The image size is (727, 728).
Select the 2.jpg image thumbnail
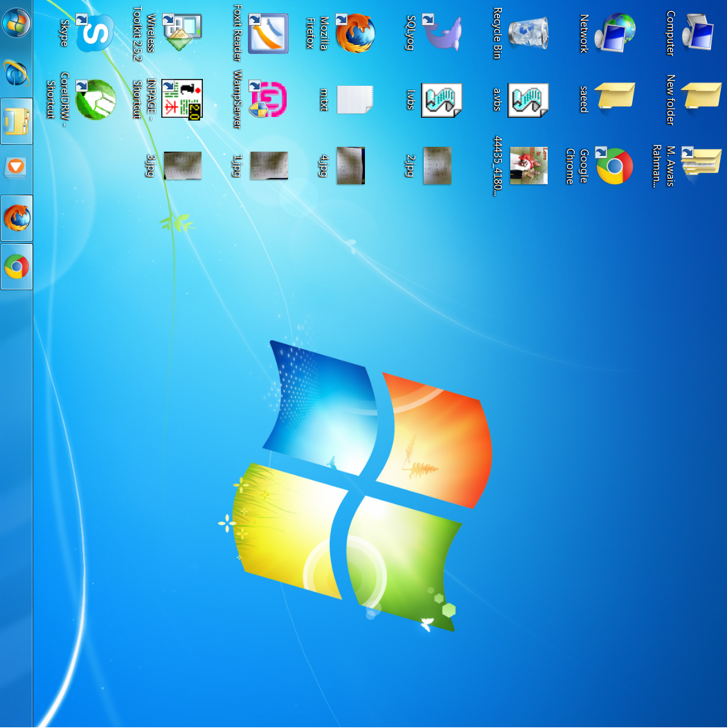[x=437, y=166]
